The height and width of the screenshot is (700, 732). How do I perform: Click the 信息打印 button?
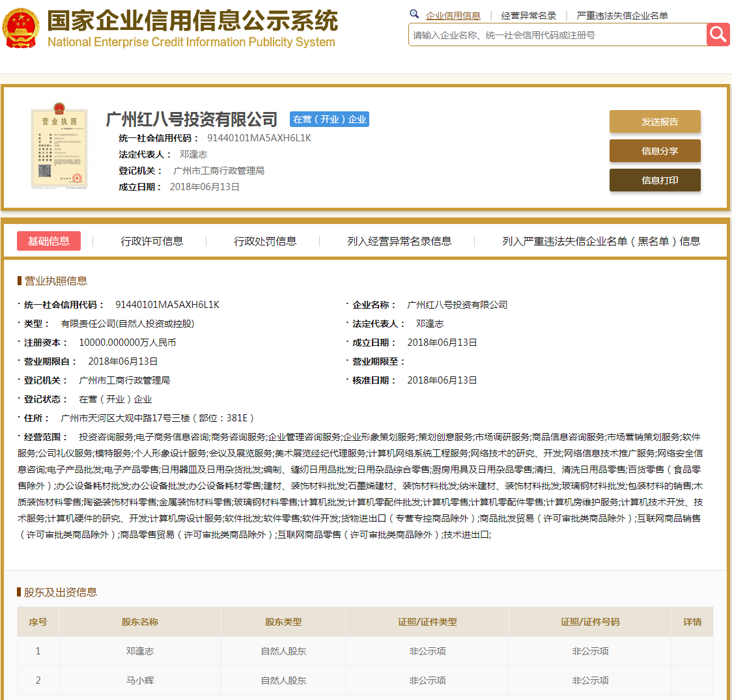pyautogui.click(x=655, y=180)
